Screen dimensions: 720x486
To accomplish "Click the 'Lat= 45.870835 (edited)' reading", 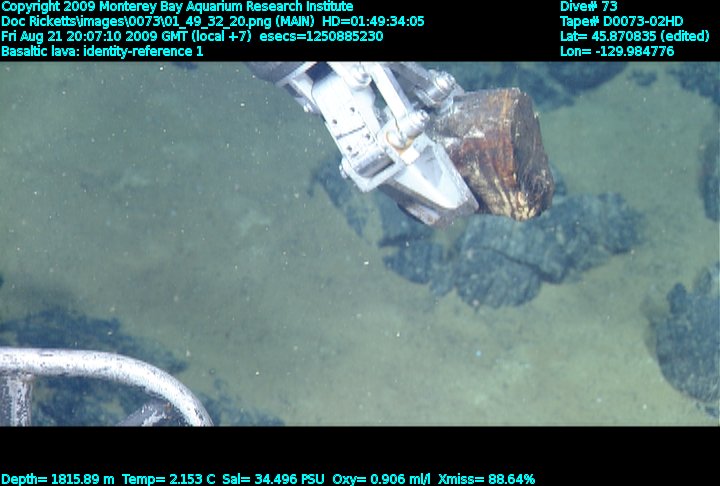I will tap(635, 36).
